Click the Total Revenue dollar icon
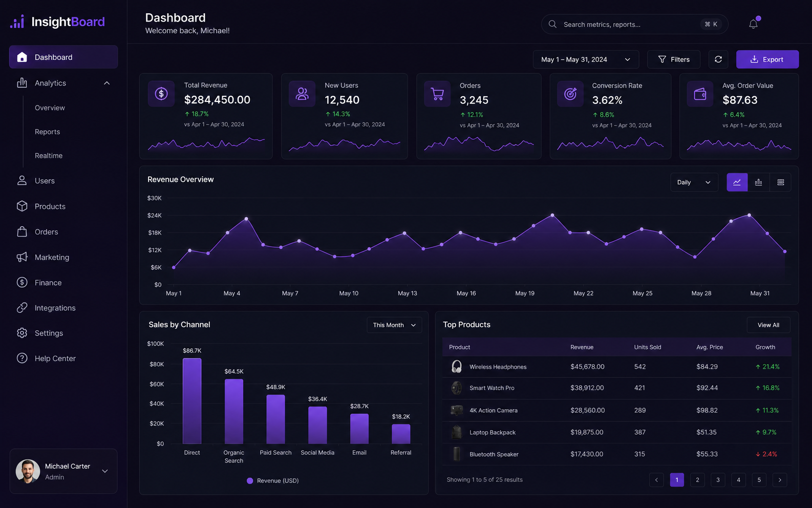 (161, 94)
